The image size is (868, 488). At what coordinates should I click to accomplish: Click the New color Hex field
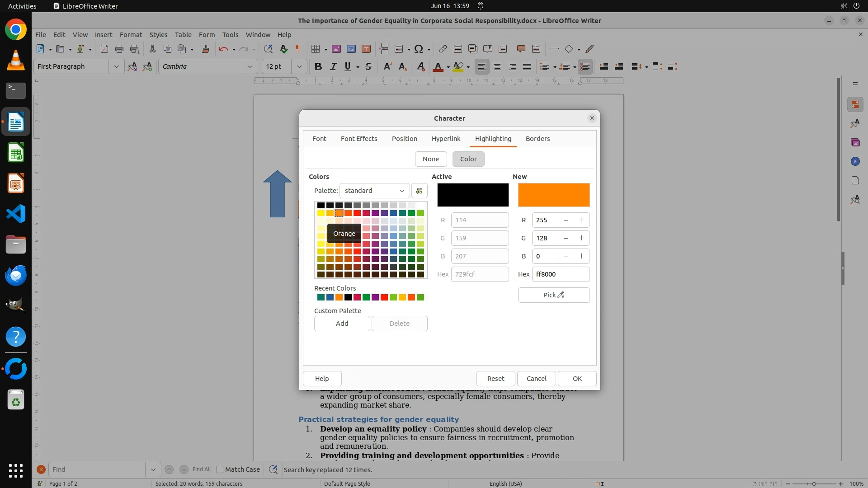click(560, 274)
